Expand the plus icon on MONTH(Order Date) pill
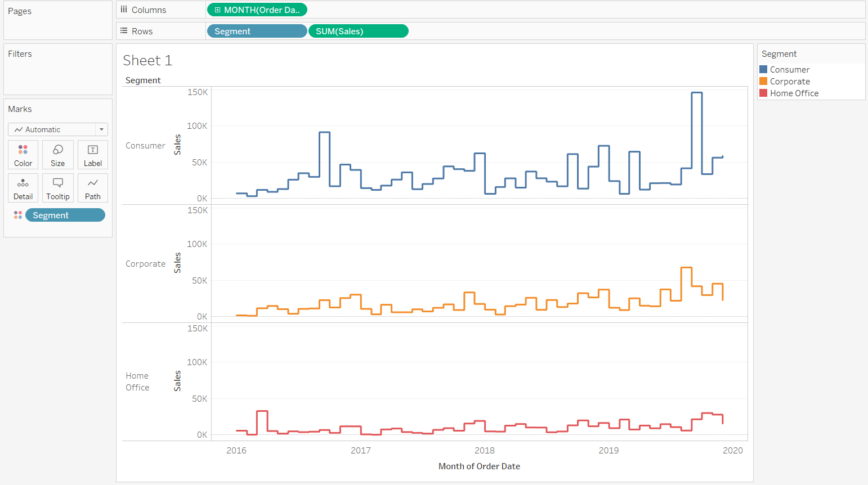The width and height of the screenshot is (868, 485). (x=217, y=10)
